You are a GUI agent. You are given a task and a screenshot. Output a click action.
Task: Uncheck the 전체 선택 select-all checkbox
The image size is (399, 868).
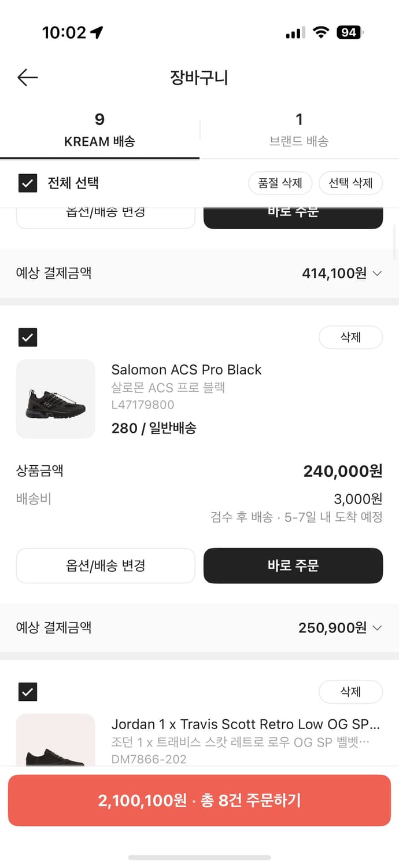[x=27, y=182]
